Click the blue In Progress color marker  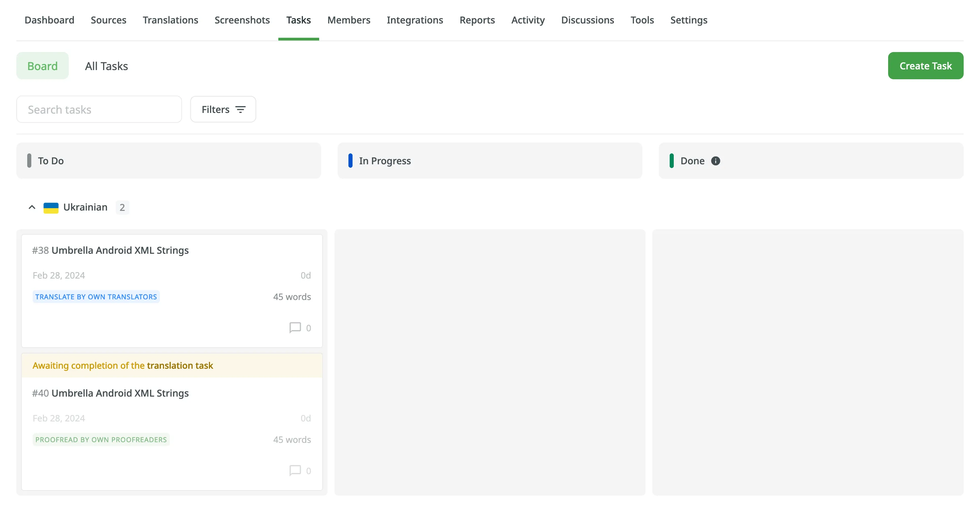(x=350, y=161)
